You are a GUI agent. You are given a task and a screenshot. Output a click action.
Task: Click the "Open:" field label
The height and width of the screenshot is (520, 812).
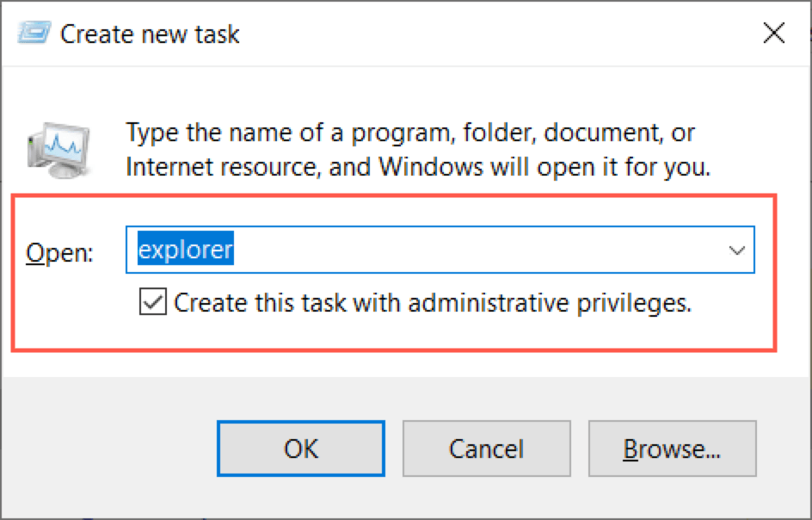pos(61,252)
